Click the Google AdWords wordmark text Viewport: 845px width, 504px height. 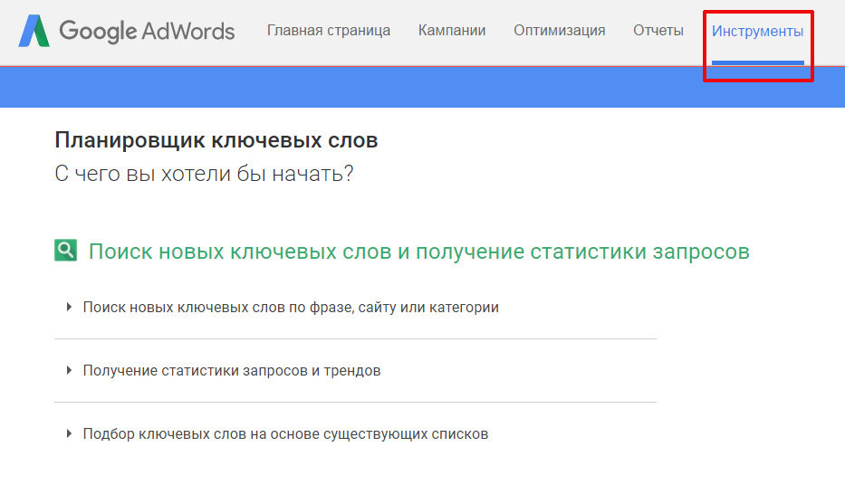click(x=147, y=32)
